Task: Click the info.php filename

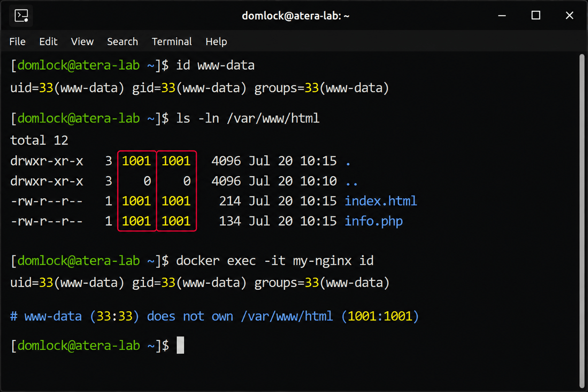Action: point(374,221)
